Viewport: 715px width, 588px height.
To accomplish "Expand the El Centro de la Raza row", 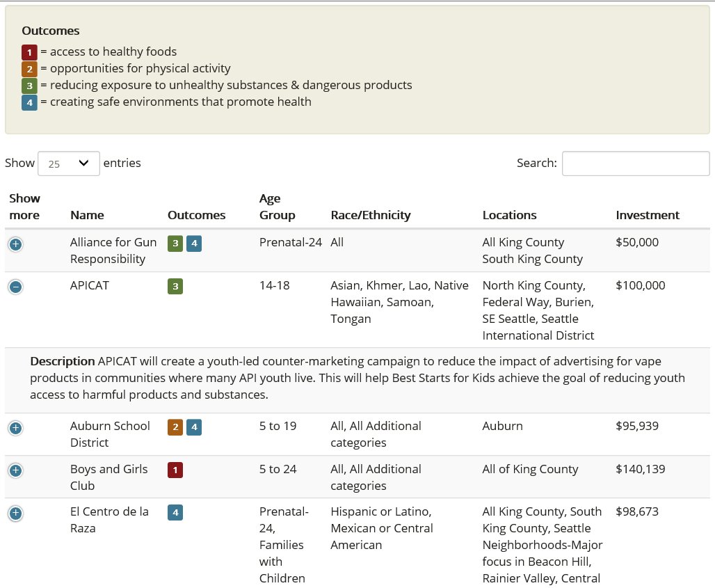I will [x=15, y=513].
